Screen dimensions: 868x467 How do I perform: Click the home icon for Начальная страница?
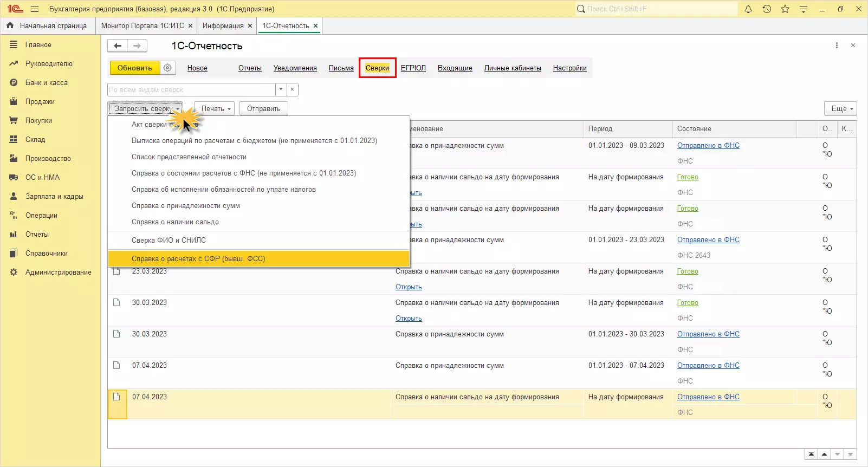(x=10, y=25)
